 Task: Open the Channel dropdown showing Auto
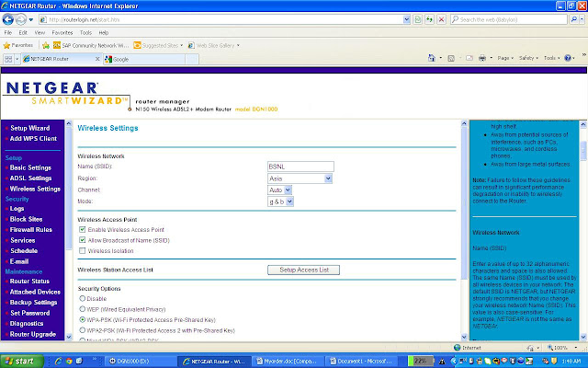(279, 190)
